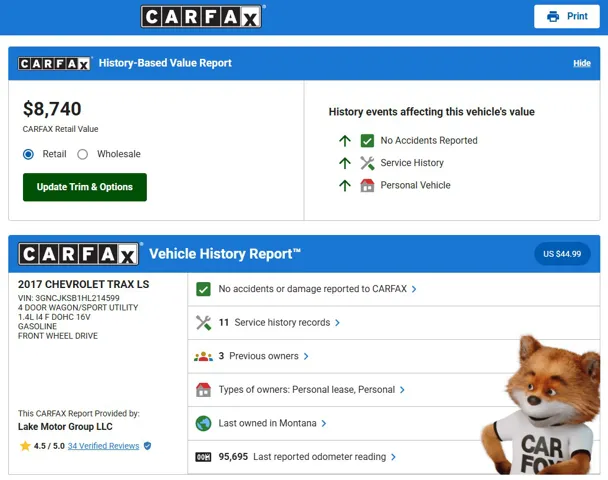The width and height of the screenshot is (608, 480).
Task: Select the Retail value radio button
Action: tap(29, 154)
